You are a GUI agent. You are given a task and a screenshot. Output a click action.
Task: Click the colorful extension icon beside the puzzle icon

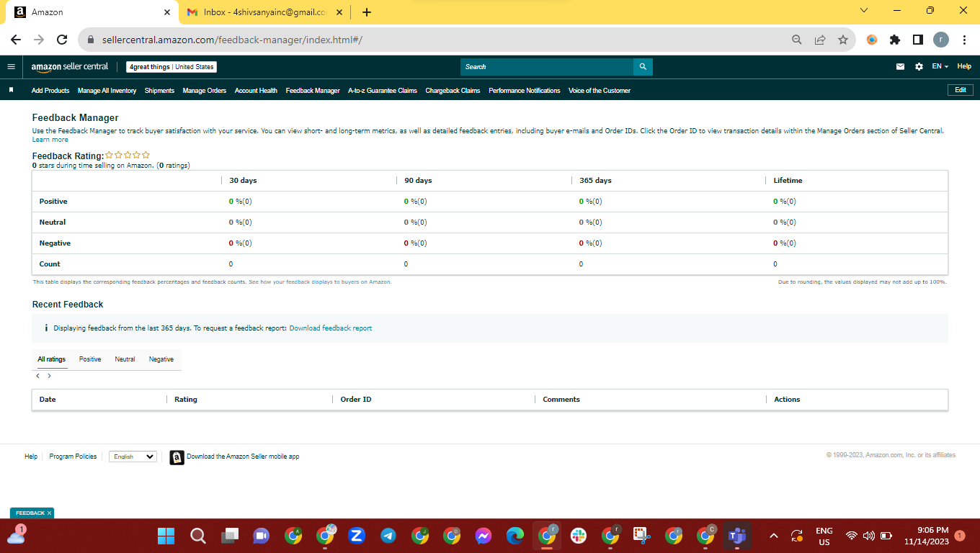click(872, 40)
